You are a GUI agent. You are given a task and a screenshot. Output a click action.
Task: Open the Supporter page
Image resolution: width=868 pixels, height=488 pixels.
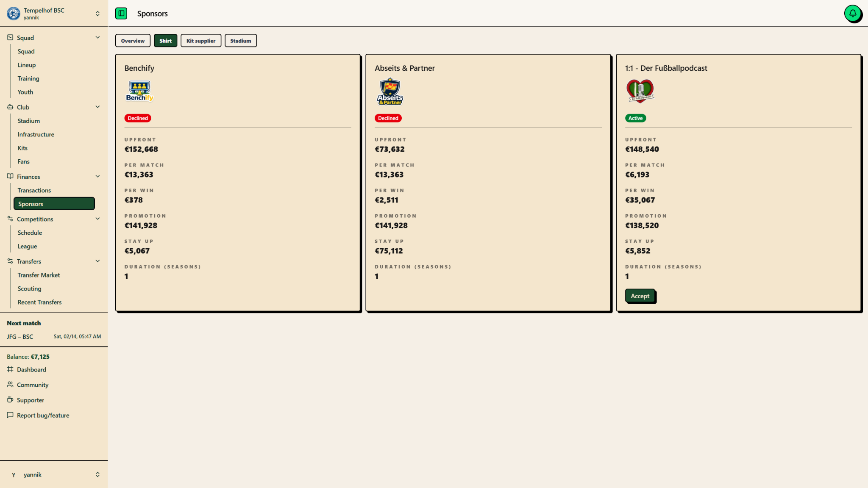pyautogui.click(x=31, y=400)
